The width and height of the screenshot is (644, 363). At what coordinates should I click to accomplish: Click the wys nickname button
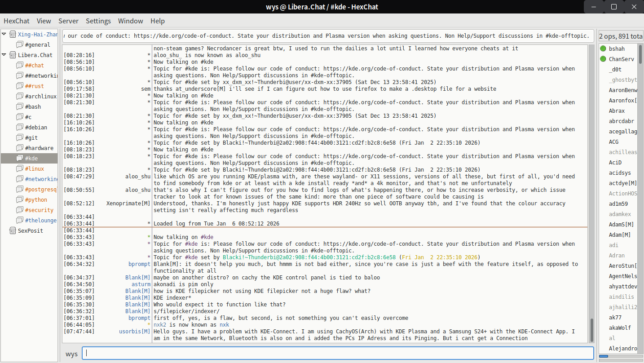71,354
